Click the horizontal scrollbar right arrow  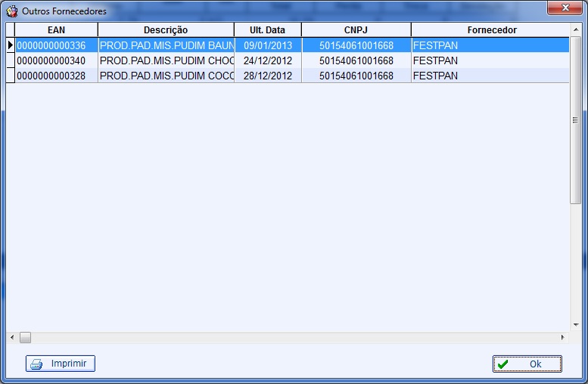click(562, 337)
